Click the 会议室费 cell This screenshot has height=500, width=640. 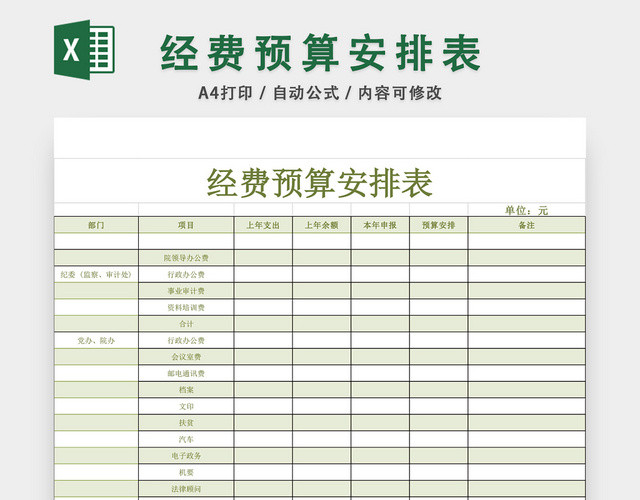click(186, 357)
